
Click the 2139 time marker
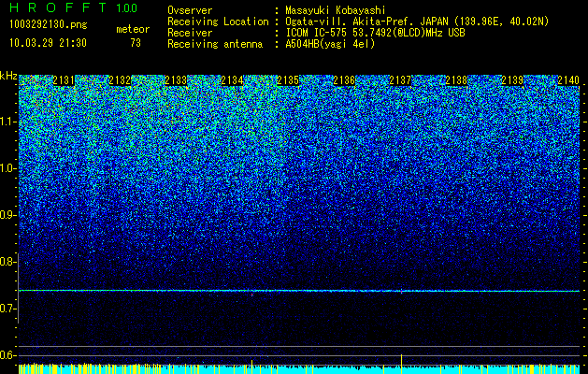pyautogui.click(x=512, y=80)
